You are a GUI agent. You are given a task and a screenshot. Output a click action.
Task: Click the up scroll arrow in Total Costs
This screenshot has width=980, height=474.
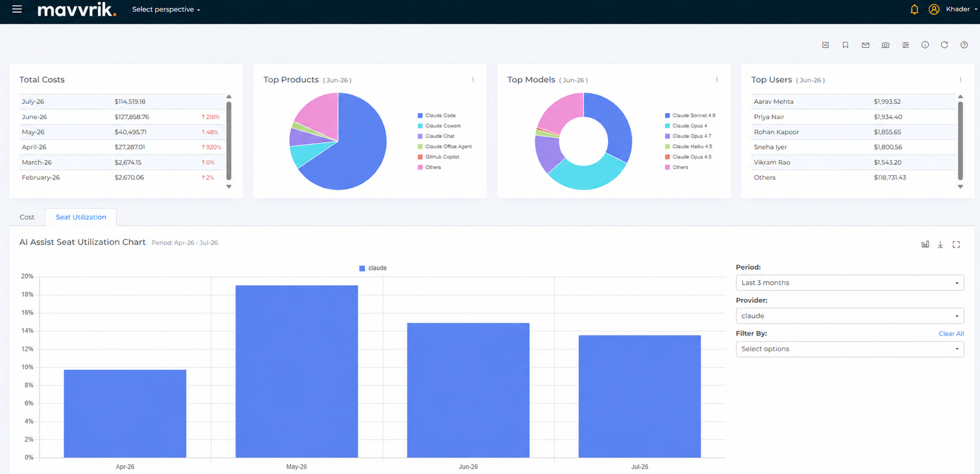tap(229, 97)
